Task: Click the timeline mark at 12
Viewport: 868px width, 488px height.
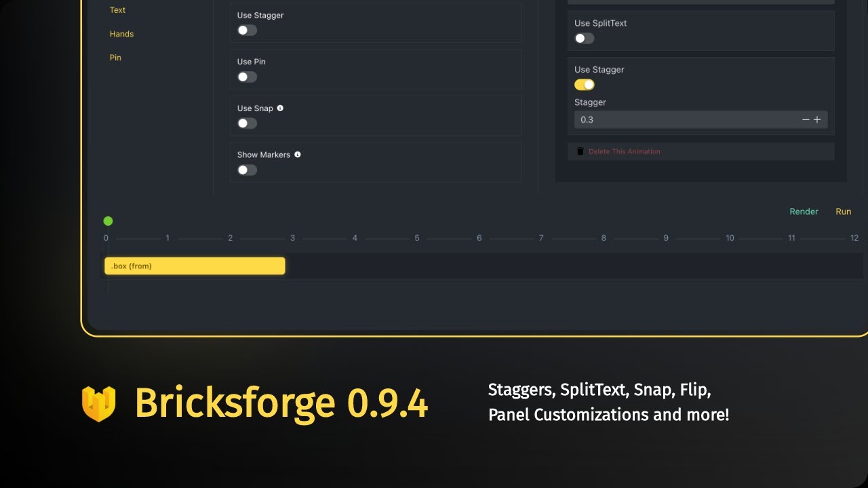Action: click(854, 238)
